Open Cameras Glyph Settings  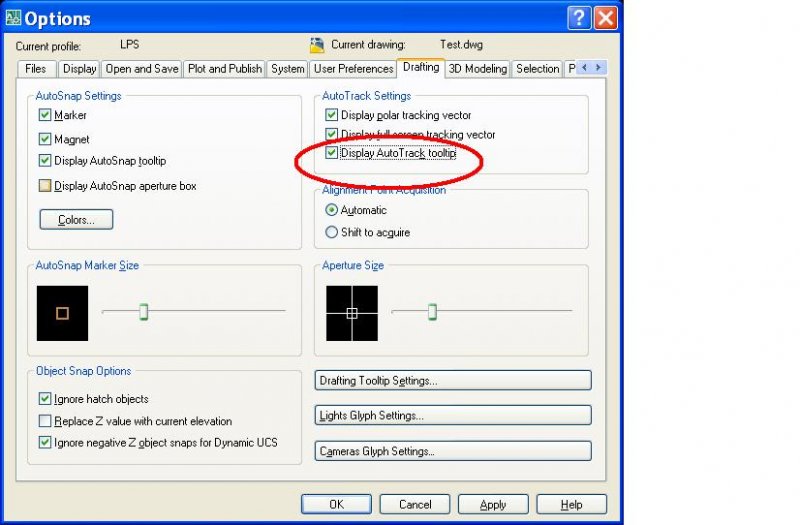coord(453,451)
